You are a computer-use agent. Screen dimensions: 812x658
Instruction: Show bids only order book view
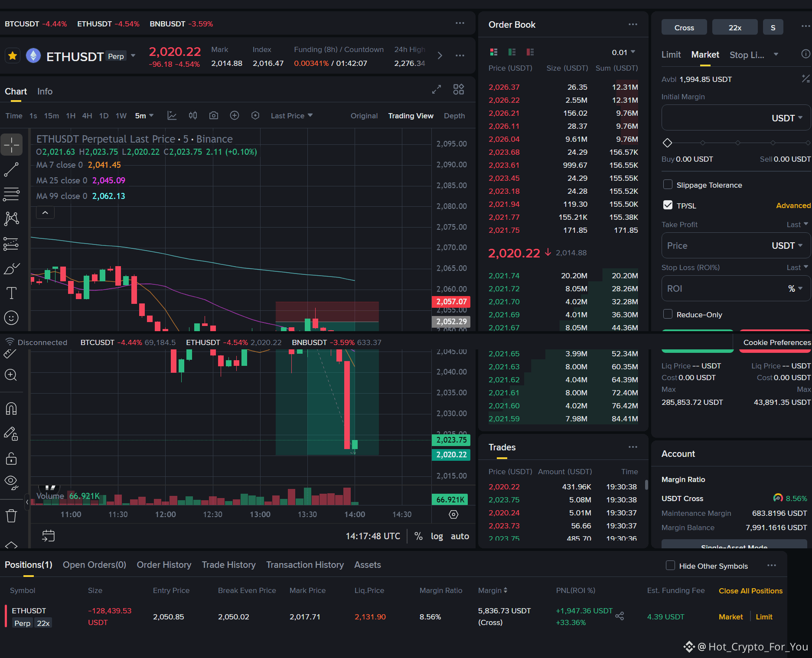(512, 52)
